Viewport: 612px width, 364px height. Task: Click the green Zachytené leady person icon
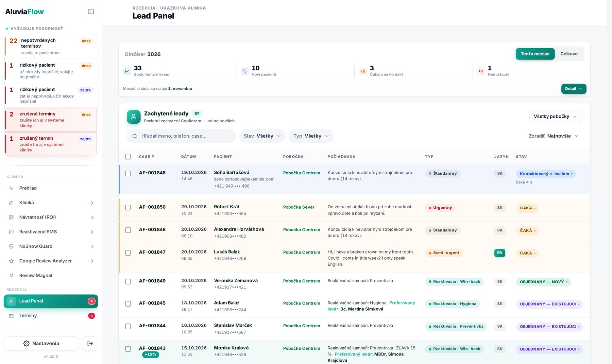point(134,117)
